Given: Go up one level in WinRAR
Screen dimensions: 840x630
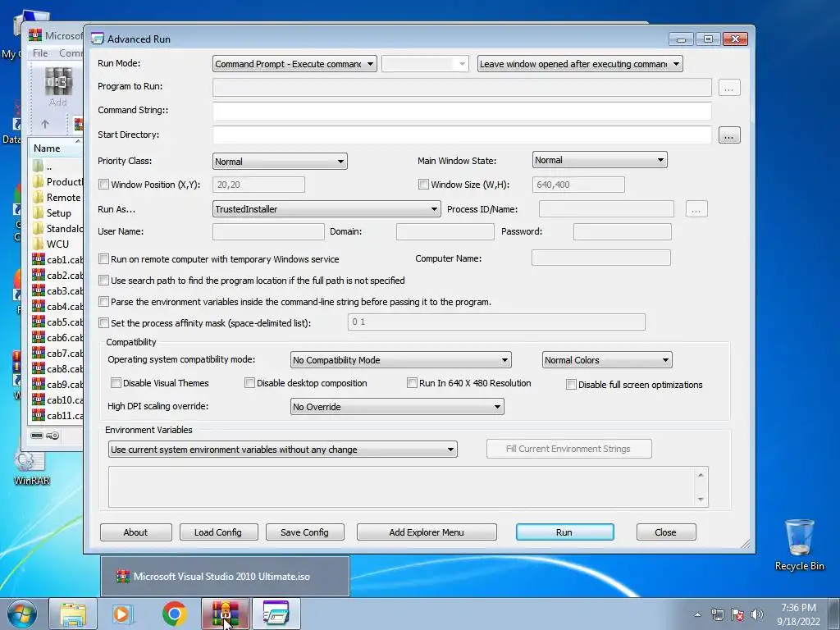Looking at the screenshot, I should click(45, 125).
